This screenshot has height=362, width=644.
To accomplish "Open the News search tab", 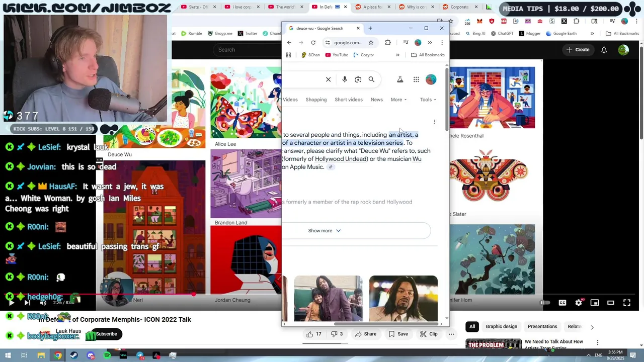I will [377, 100].
